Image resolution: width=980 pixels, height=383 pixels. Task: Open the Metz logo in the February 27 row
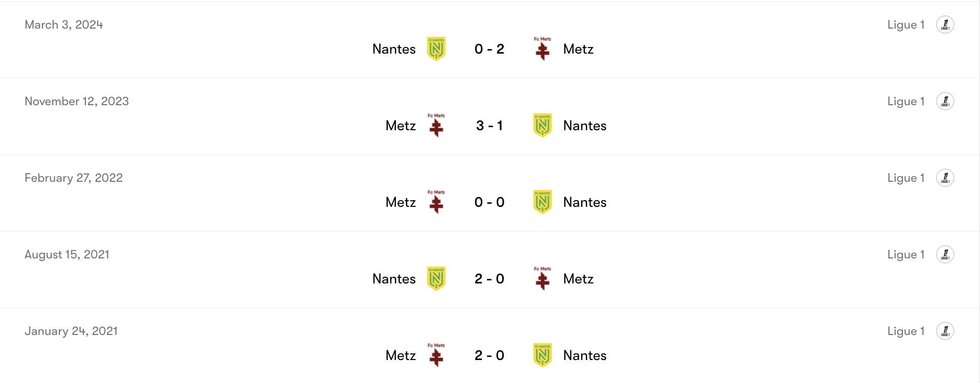(437, 202)
